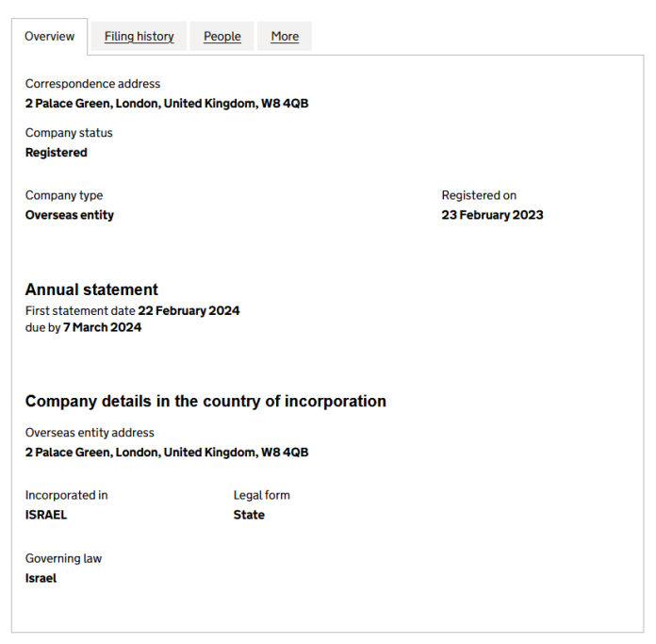Click the correspondence address value text
Screen dimensions: 656x644
(x=167, y=104)
